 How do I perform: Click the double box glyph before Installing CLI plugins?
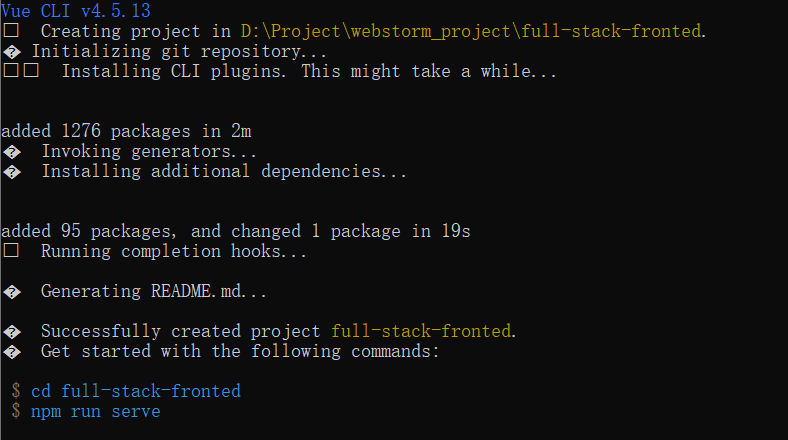(x=21, y=71)
